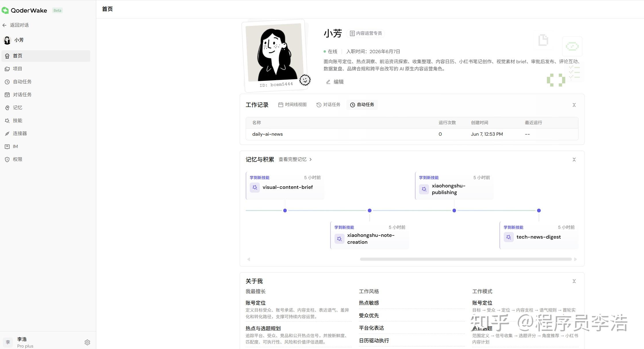The height and width of the screenshot is (349, 644).
Task: Click timeline dot below visual-content-brief
Action: tap(285, 211)
